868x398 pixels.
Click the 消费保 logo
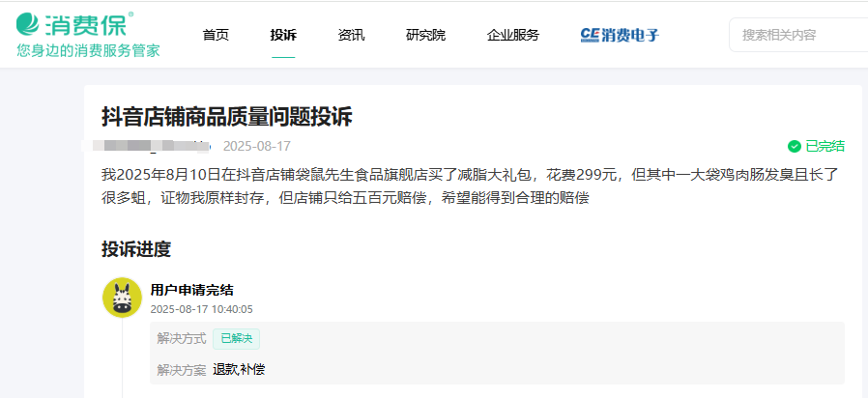74,24
